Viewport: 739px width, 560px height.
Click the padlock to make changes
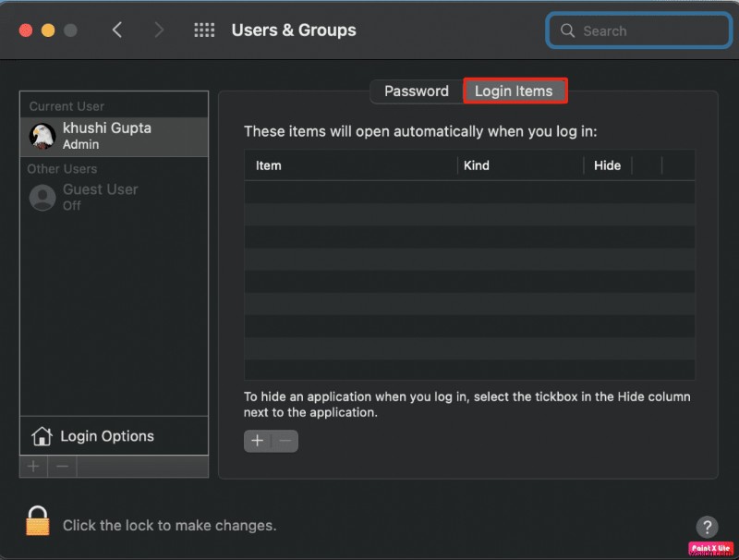pos(38,521)
